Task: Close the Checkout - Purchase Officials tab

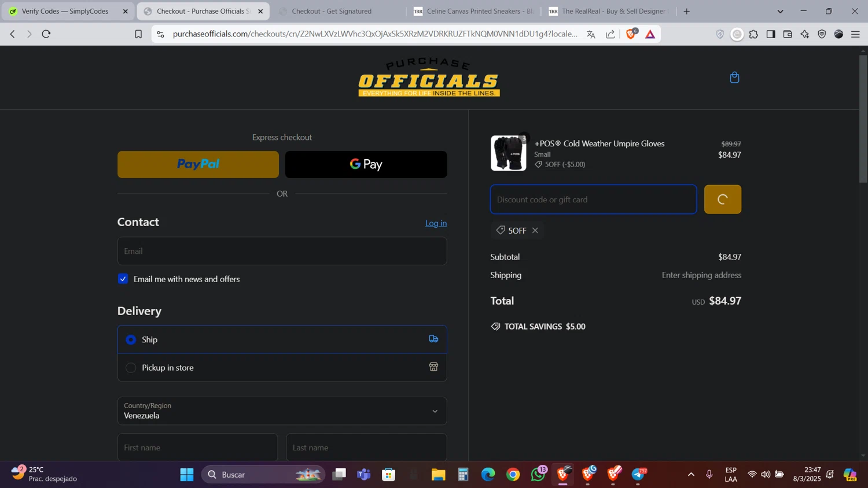Action: (x=260, y=11)
